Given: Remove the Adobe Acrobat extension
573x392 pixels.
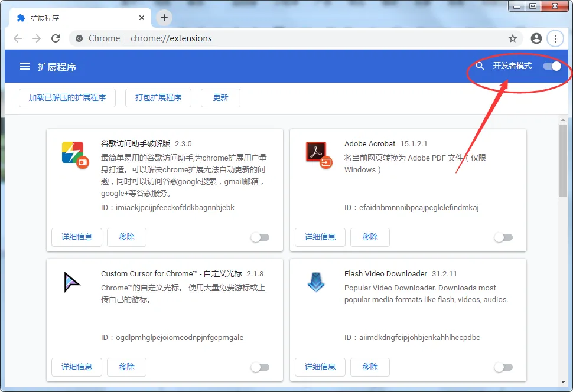Looking at the screenshot, I should click(x=370, y=237).
